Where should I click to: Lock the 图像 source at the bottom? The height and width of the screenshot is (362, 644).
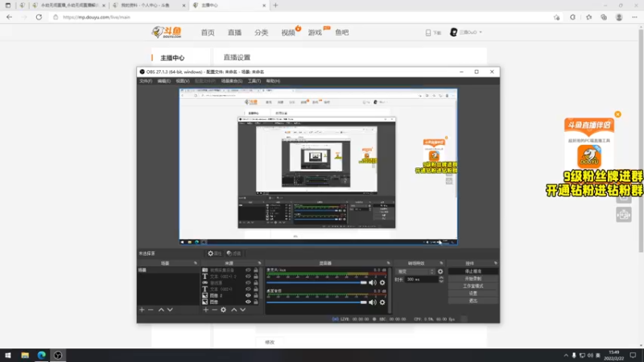(x=256, y=302)
